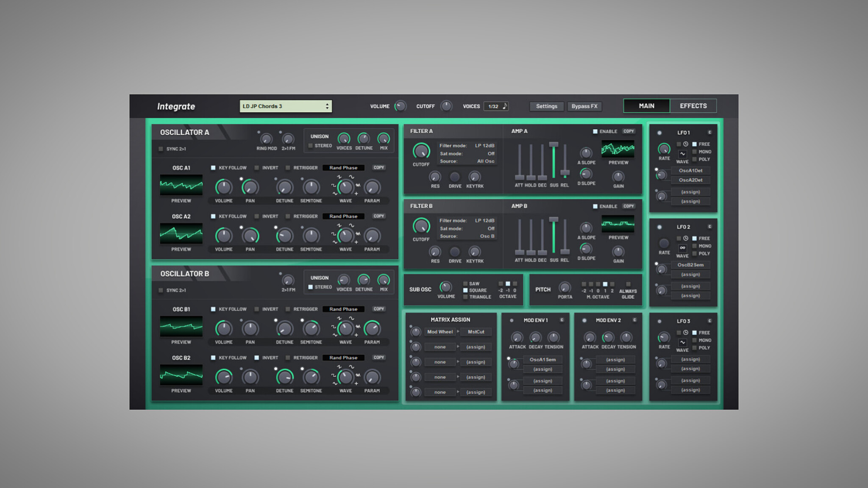868x488 pixels.
Task: Click the master Volume knob in top bar
Action: point(400,106)
